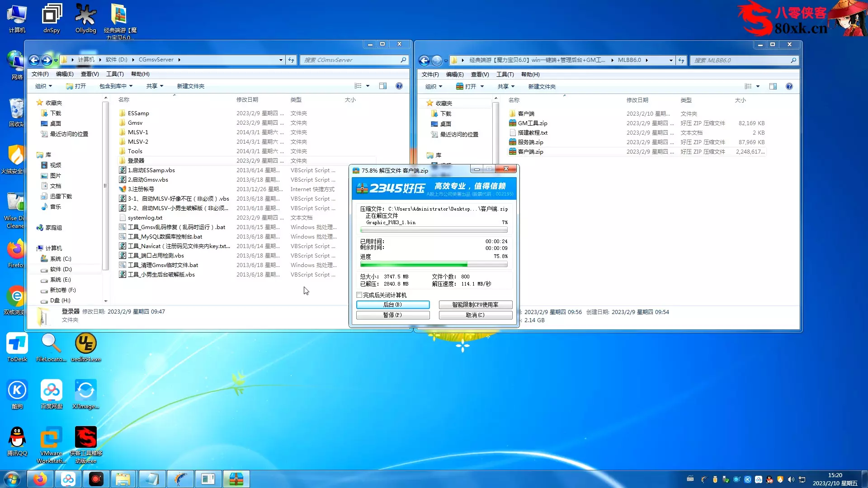Open the 工具(T) menu in CGmsvServer window
This screenshot has width=868, height=488.
click(115, 74)
